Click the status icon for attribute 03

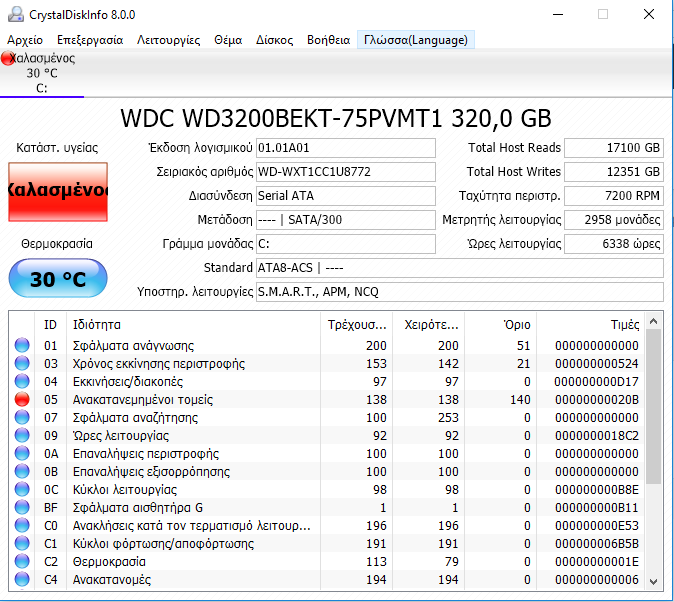(x=22, y=363)
